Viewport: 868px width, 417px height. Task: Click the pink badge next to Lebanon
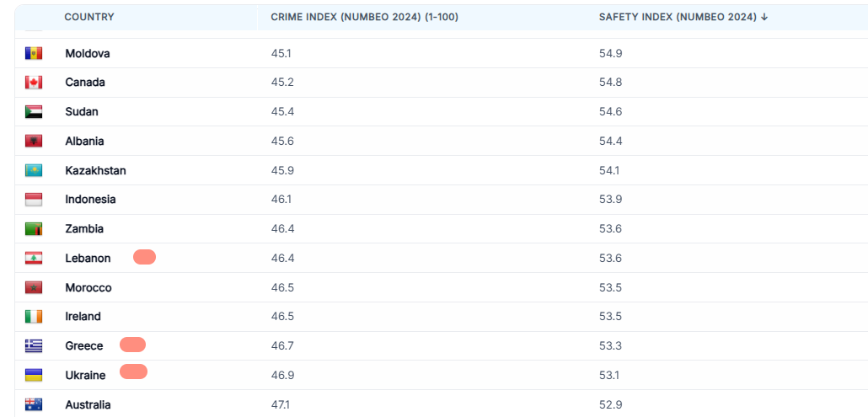[144, 257]
